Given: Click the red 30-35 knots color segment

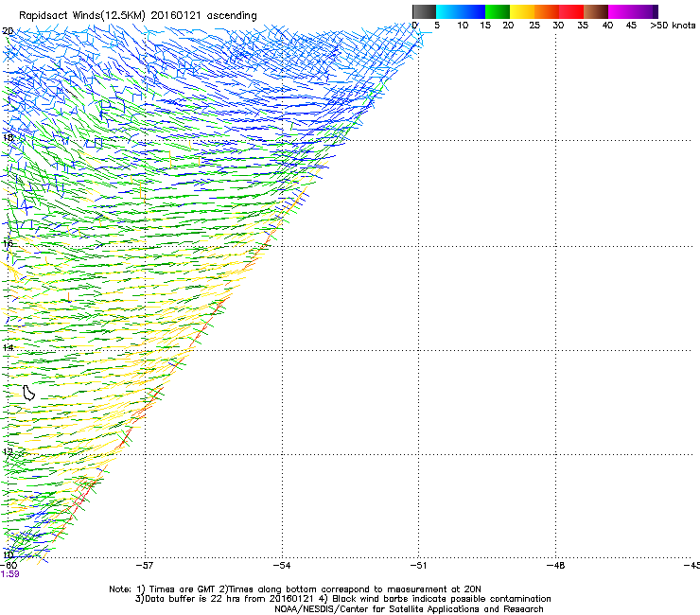Looking at the screenshot, I should point(571,11).
